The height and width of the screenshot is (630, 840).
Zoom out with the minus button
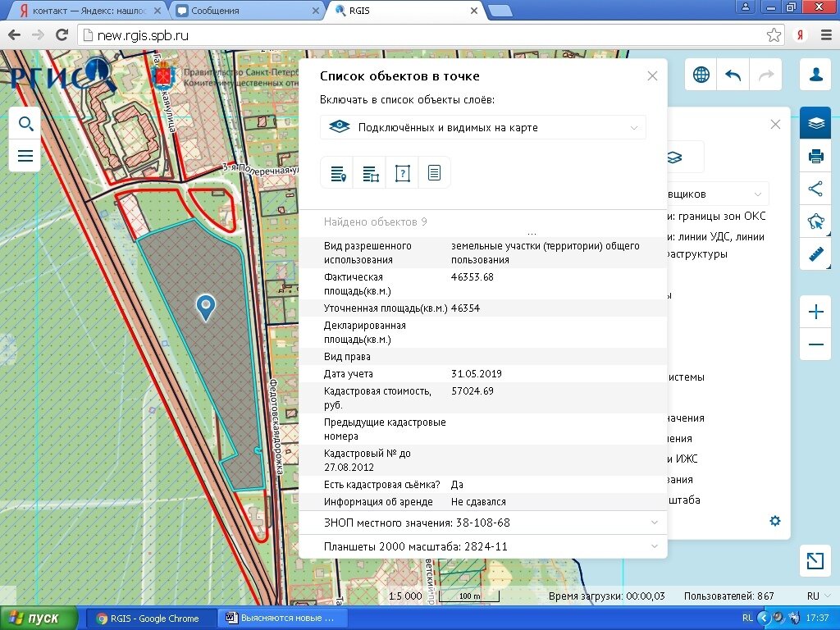coord(815,344)
